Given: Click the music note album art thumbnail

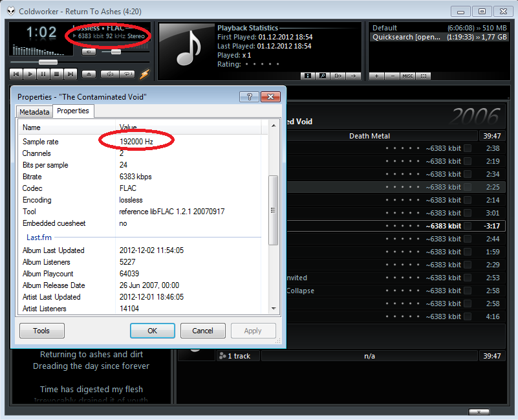Looking at the screenshot, I should pyautogui.click(x=187, y=51).
